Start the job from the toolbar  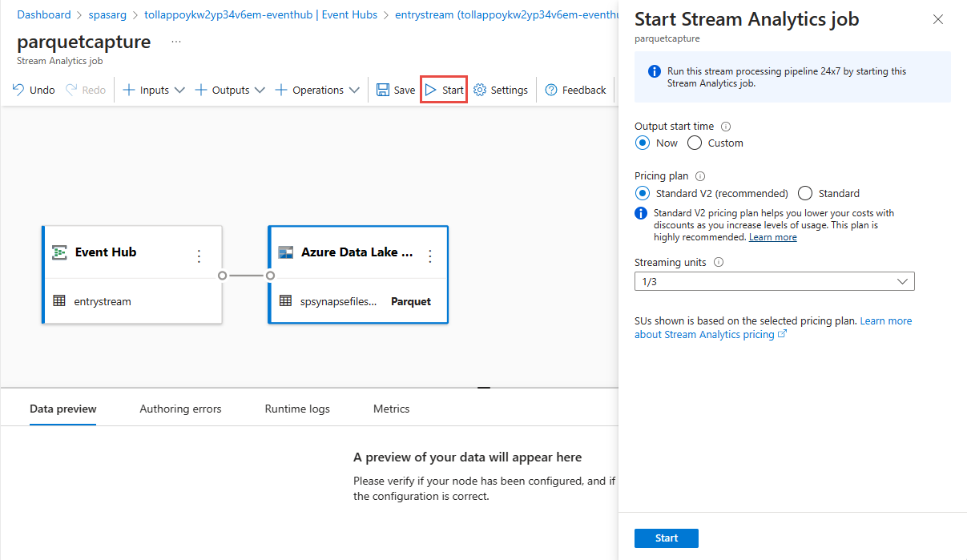click(444, 90)
